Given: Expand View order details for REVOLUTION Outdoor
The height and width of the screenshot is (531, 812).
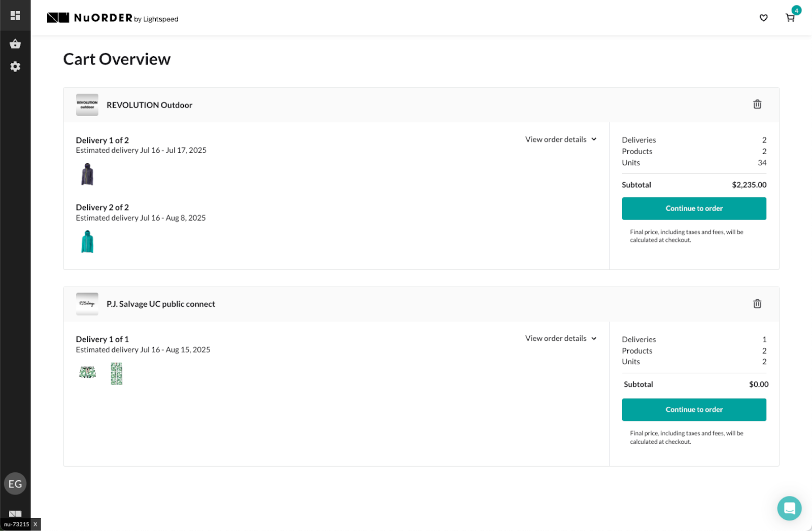Looking at the screenshot, I should (560, 139).
